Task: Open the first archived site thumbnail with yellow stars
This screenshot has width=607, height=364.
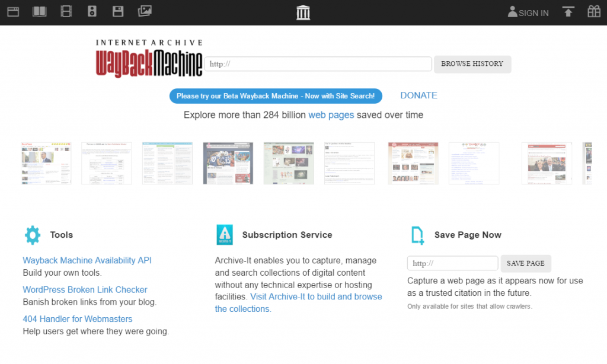Action: (46, 163)
